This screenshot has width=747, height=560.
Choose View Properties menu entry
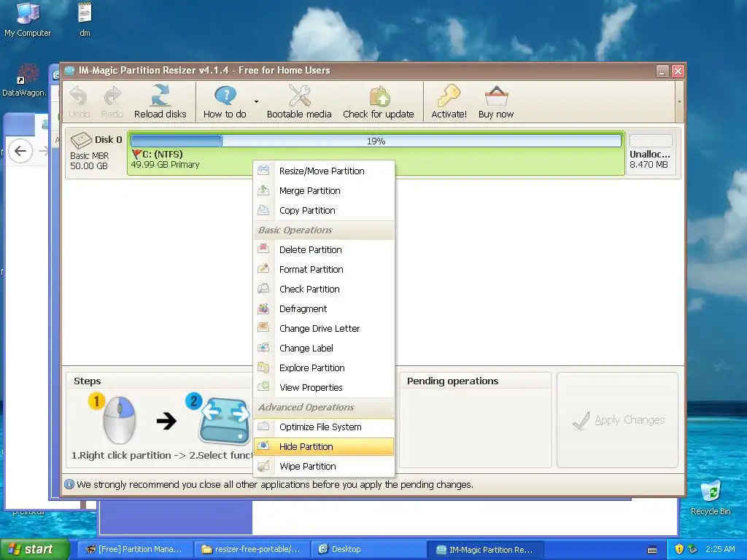click(324, 388)
